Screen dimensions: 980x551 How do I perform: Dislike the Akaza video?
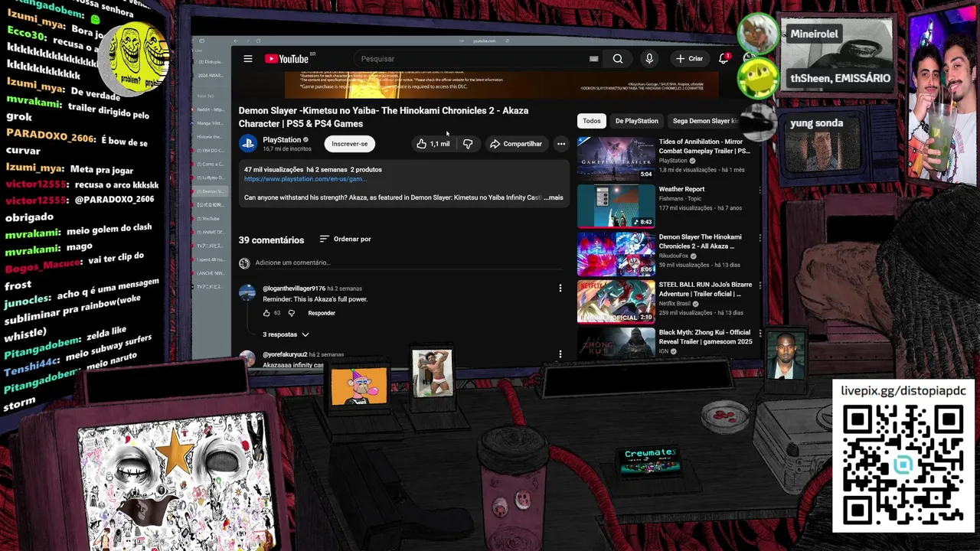tap(468, 144)
